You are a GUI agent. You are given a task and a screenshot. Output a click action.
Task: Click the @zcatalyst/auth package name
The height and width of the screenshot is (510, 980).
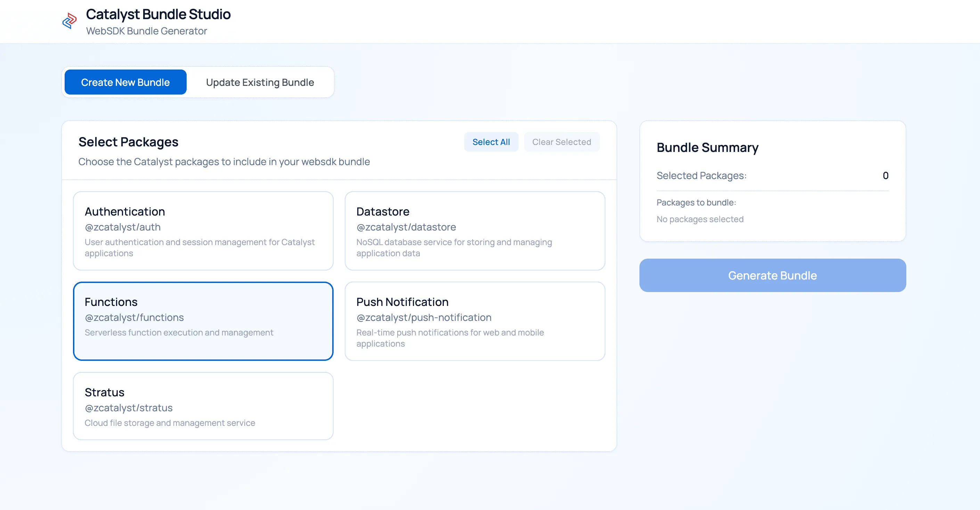click(x=122, y=227)
